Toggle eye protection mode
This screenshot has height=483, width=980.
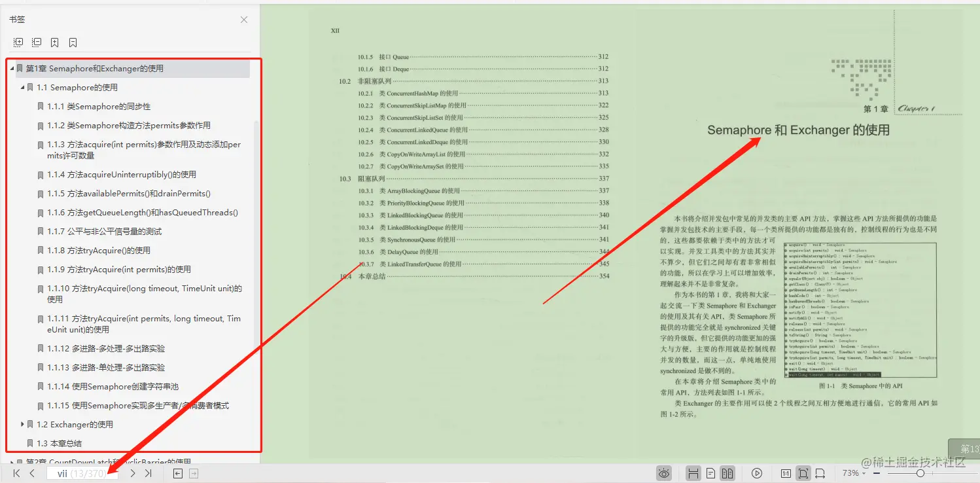point(665,473)
